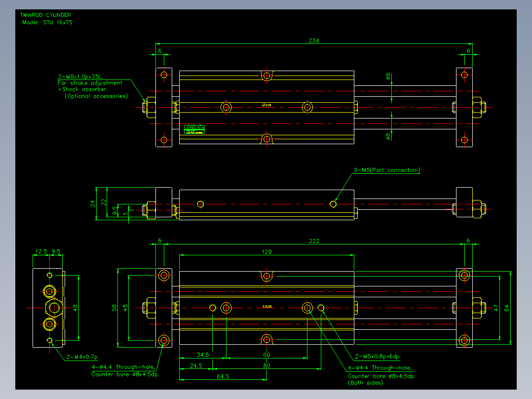Click the green nameplate on cylinder body

[194, 129]
